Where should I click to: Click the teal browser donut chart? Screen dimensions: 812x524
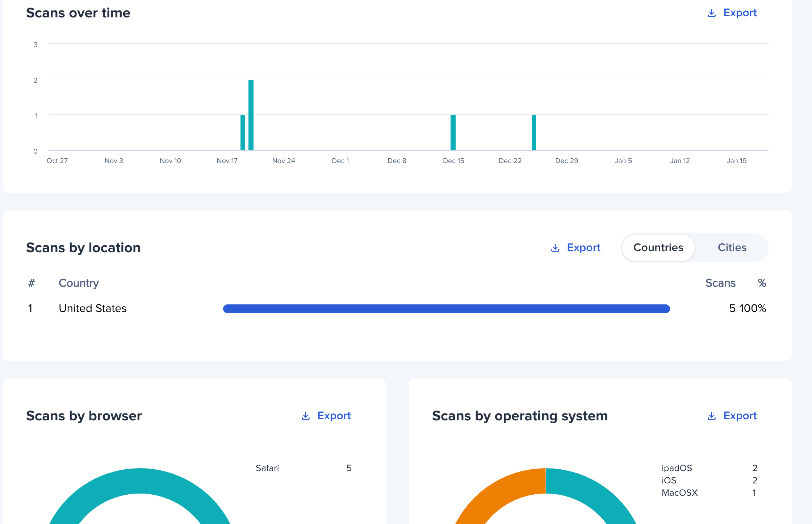click(139, 481)
